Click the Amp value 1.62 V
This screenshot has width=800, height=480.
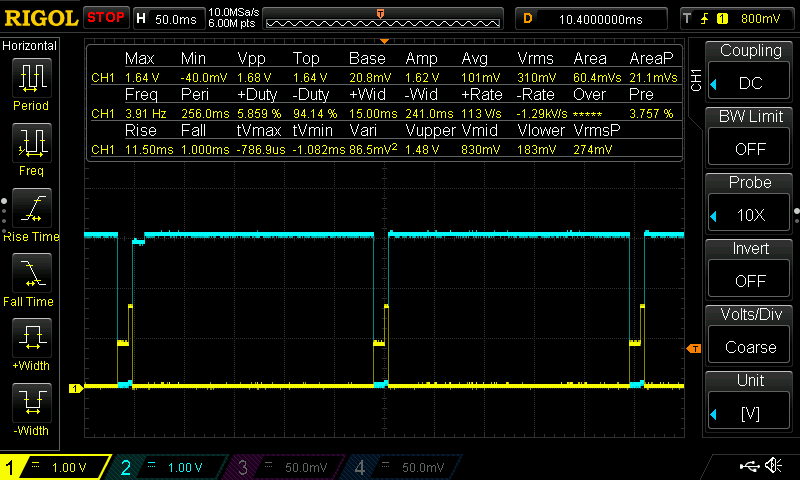pos(422,78)
